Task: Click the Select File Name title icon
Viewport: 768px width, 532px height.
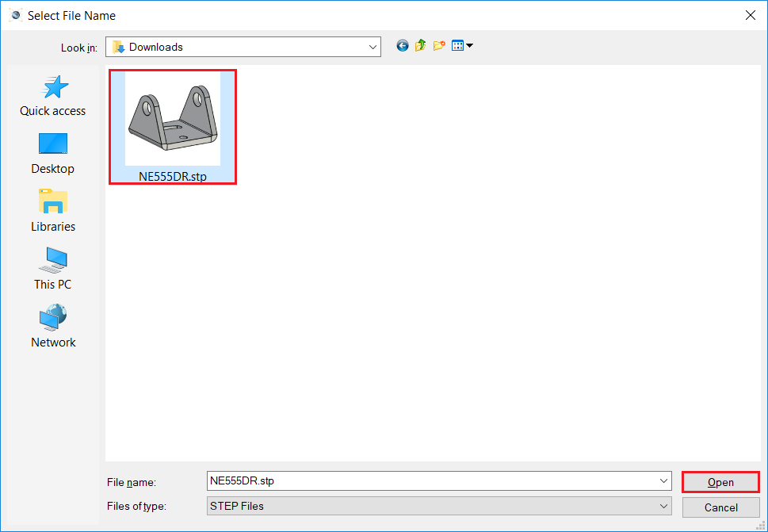Action: tap(16, 16)
